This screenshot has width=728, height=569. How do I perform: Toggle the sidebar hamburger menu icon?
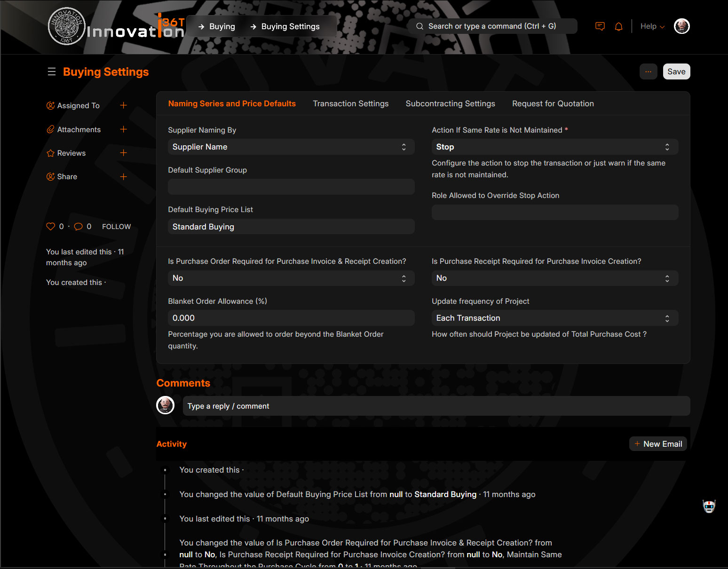[x=52, y=71]
